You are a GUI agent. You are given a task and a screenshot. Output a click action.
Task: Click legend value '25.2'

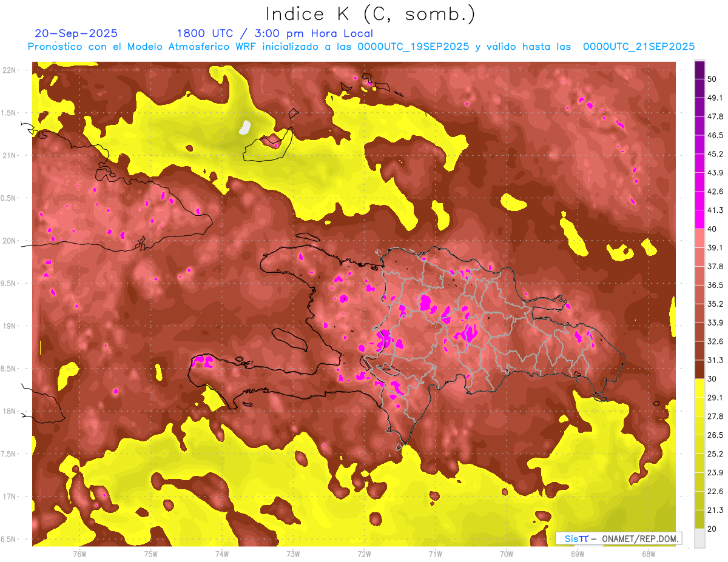pyautogui.click(x=715, y=454)
